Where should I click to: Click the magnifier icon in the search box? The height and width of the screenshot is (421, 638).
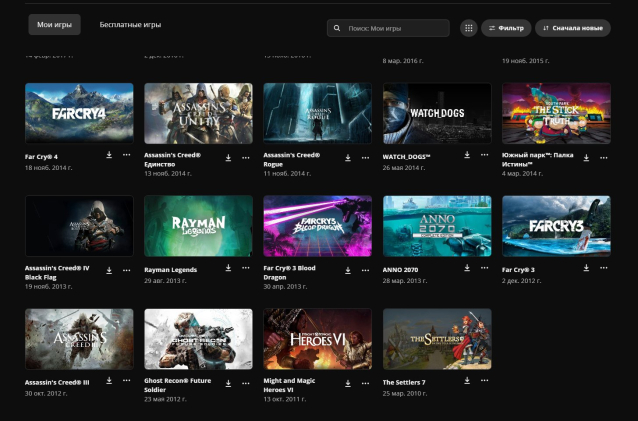[x=337, y=28]
